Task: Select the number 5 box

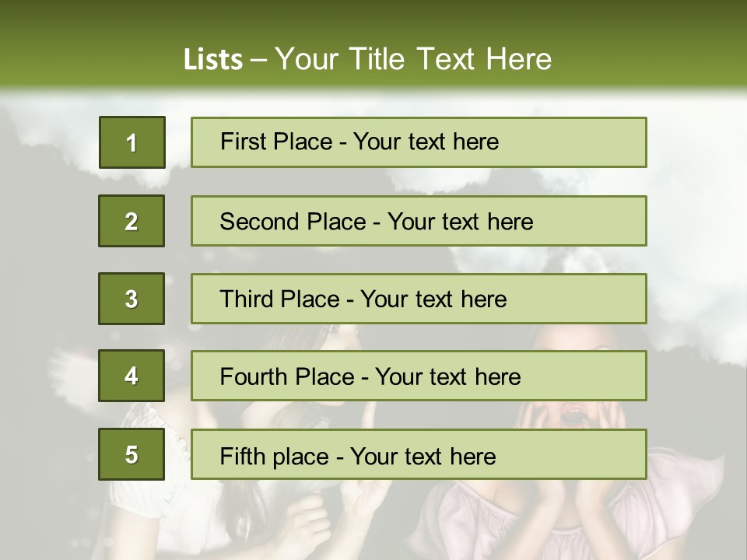Action: coord(132,454)
